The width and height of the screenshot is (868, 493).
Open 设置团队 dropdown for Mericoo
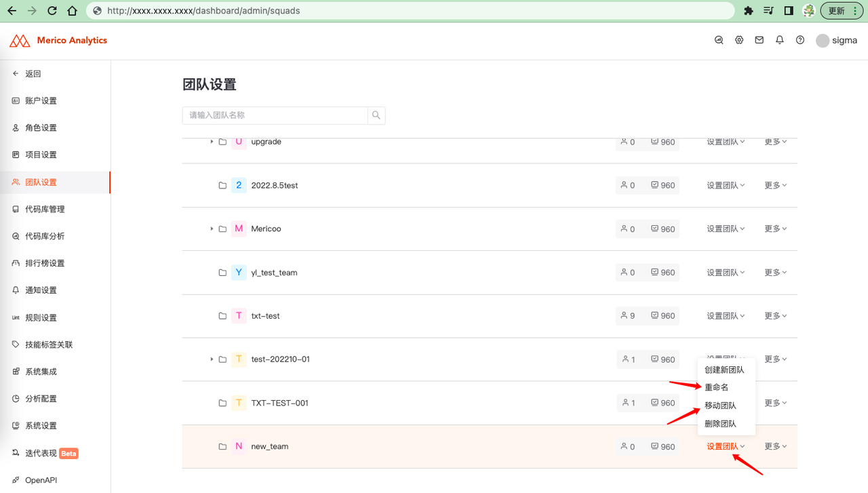point(726,229)
